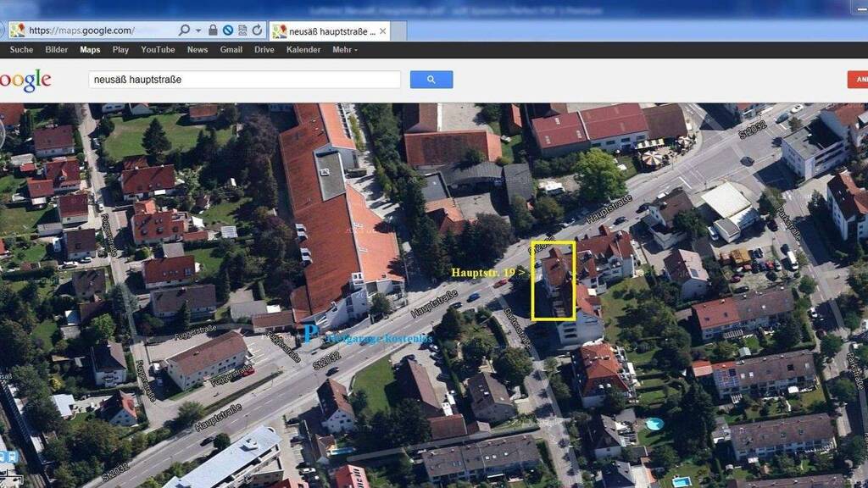This screenshot has width=868, height=488.
Task: Click the security padlock icon in address bar
Action: pos(213,30)
